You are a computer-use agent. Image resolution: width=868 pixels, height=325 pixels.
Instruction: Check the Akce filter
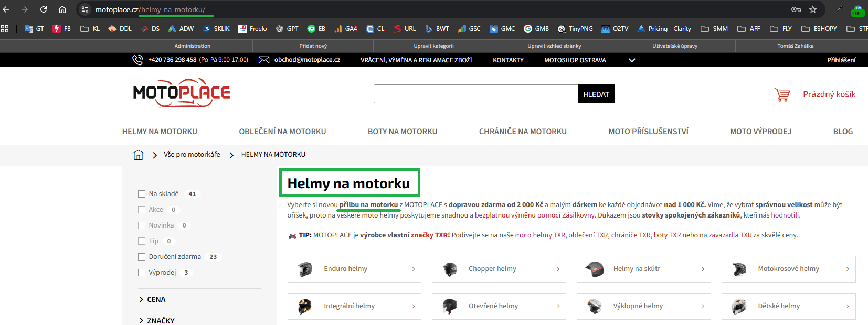pyautogui.click(x=142, y=210)
